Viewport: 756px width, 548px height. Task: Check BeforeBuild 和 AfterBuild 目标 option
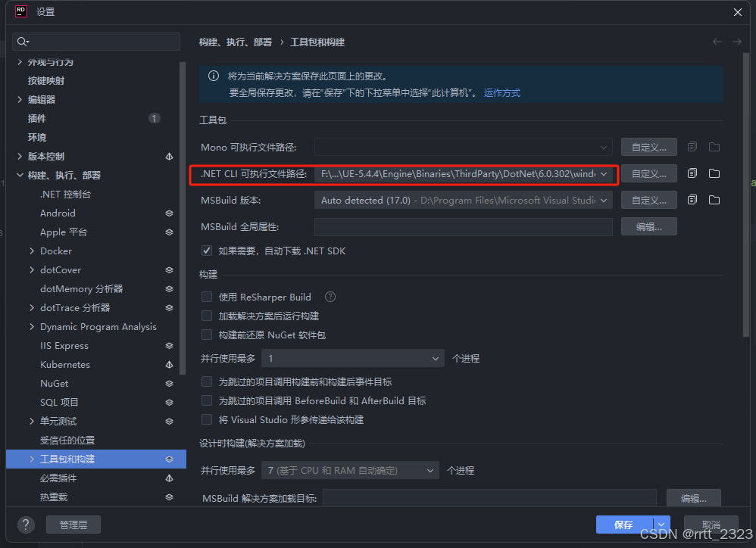coord(207,400)
